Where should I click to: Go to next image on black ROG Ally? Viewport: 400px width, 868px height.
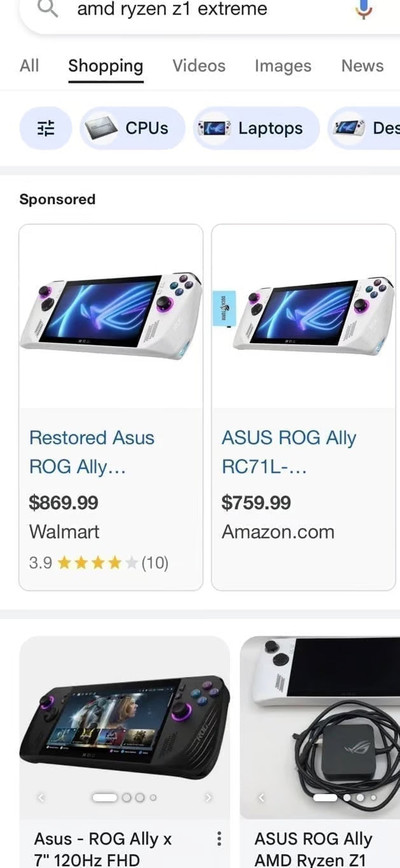point(208,797)
